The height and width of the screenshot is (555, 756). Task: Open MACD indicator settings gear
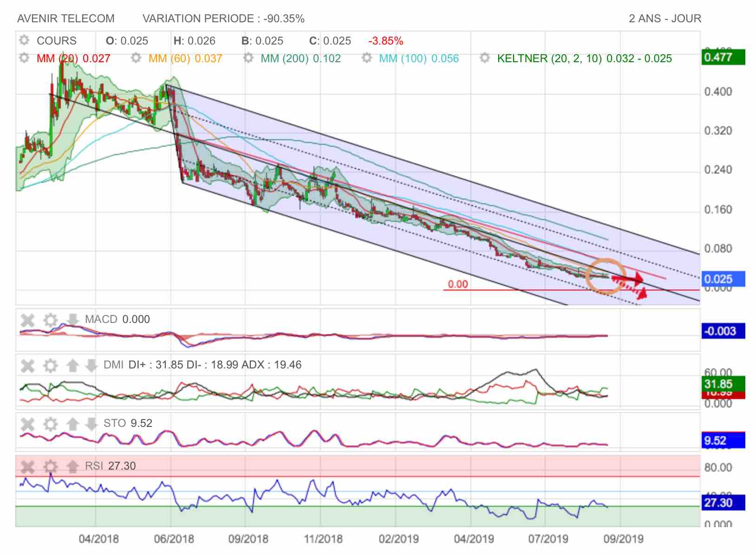[50, 320]
